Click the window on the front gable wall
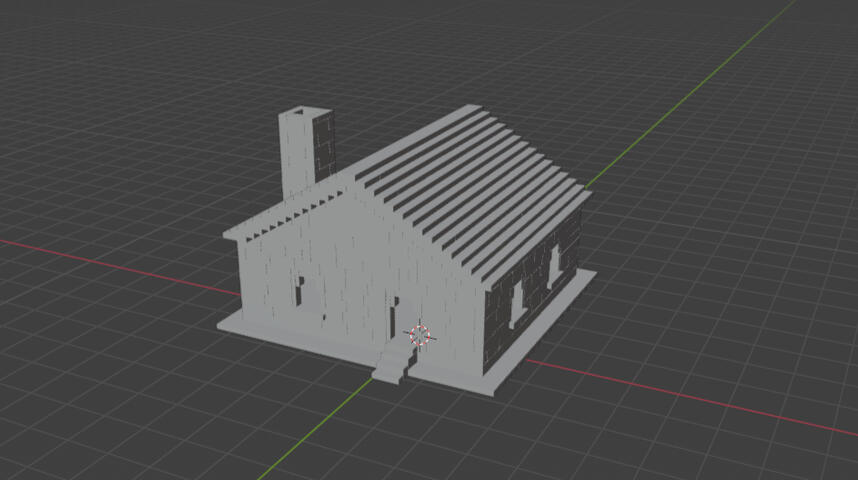 [x=301, y=290]
